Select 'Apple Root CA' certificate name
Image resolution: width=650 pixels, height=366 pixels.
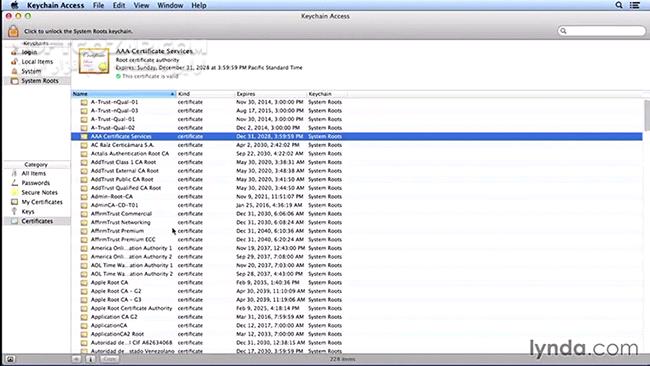(x=109, y=283)
